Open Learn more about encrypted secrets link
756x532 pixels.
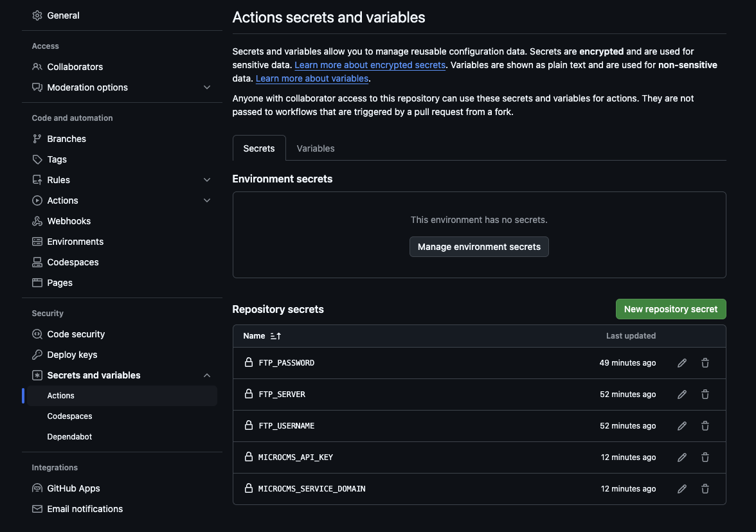click(x=370, y=65)
